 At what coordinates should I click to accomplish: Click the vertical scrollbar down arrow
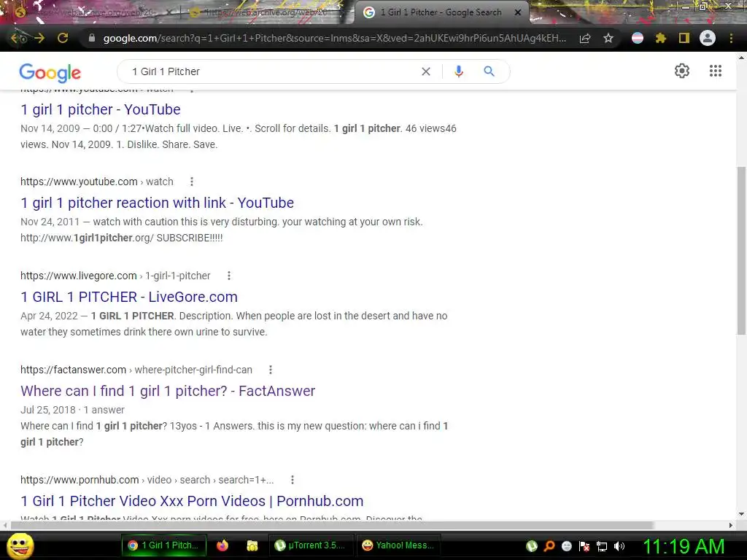tap(741, 514)
